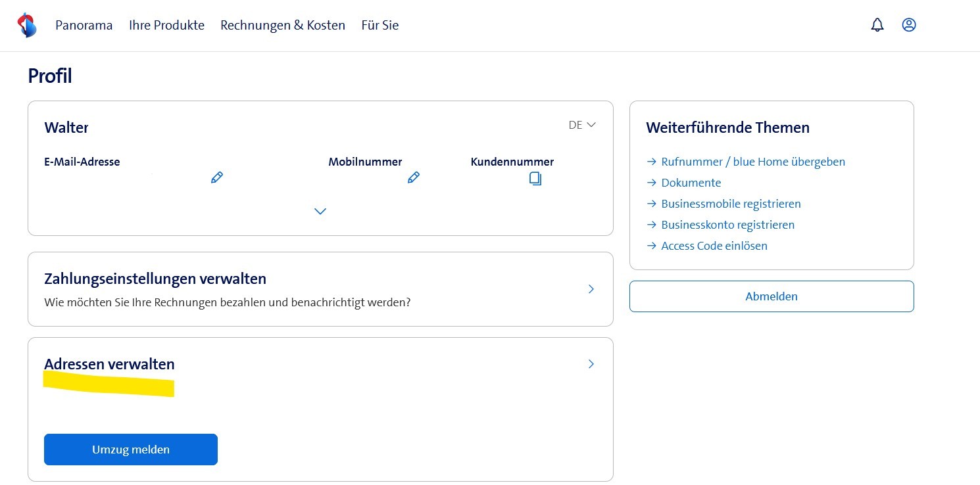Select the Für Sie menu item
The width and height of the screenshot is (980, 485).
[380, 25]
